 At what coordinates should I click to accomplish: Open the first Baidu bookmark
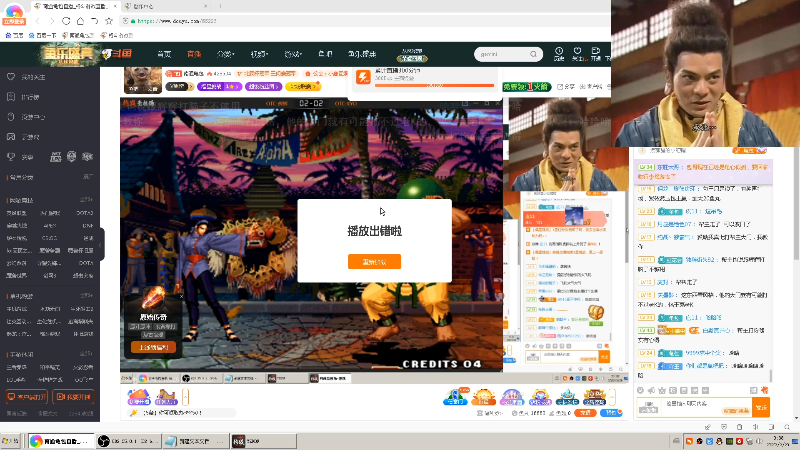pos(15,35)
